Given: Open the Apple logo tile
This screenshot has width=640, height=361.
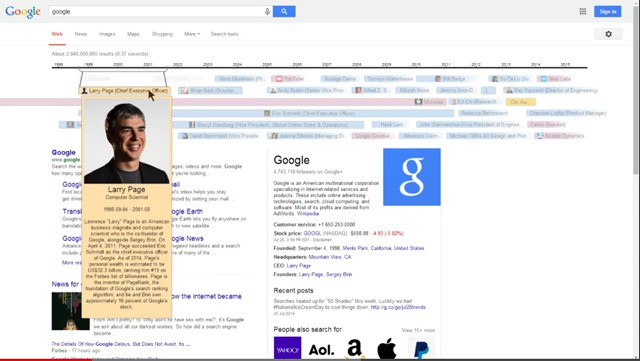Looking at the screenshot, I should 387,348.
